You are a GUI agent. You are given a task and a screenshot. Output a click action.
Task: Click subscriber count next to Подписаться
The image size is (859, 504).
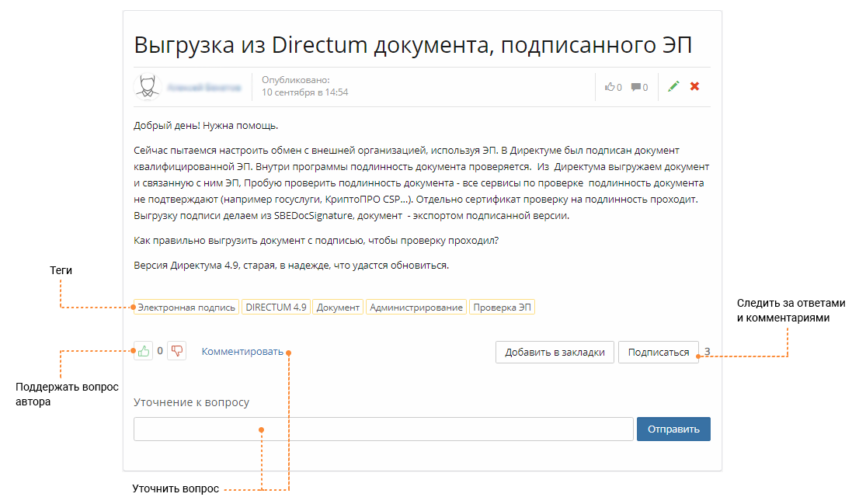[708, 351]
